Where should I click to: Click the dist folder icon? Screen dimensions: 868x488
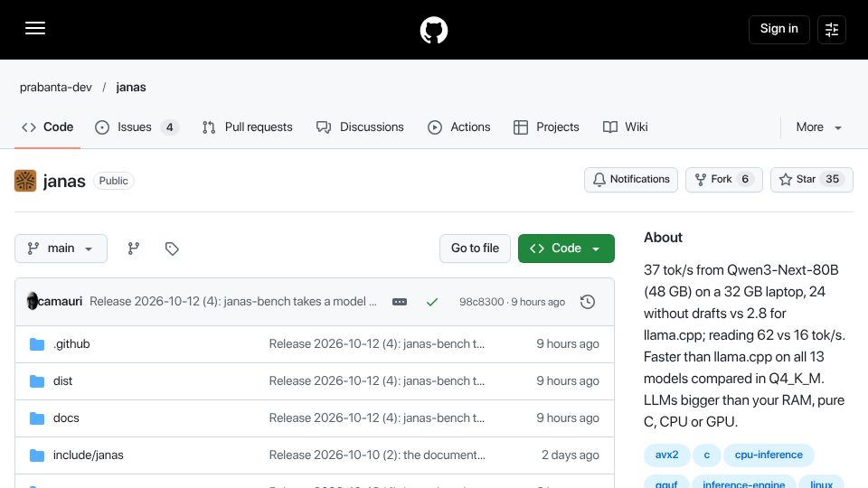click(37, 381)
